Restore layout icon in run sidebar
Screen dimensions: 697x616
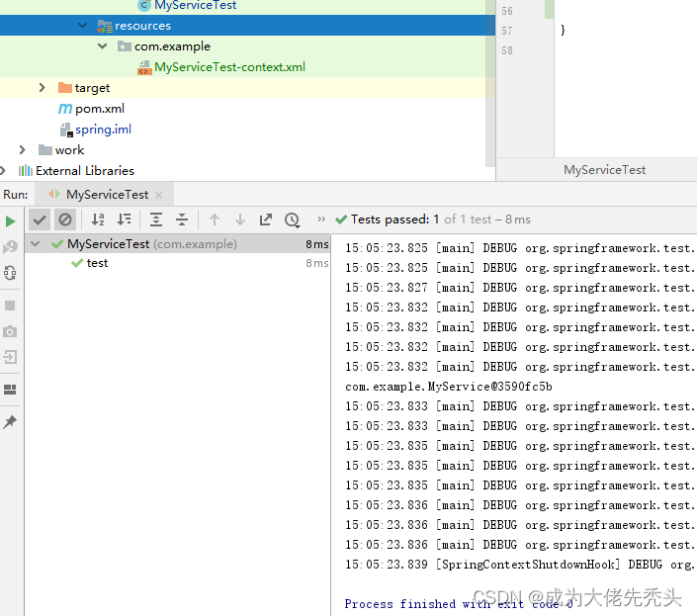(10, 390)
